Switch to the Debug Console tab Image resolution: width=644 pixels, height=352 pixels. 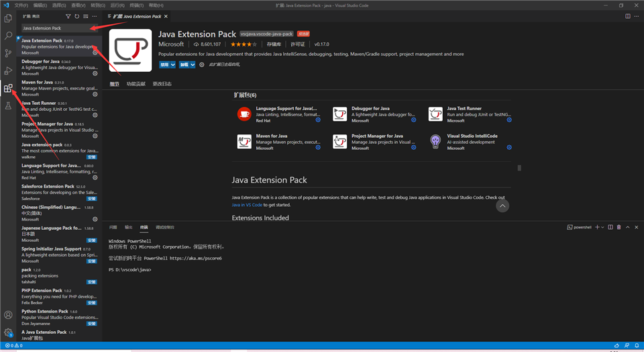[165, 227]
